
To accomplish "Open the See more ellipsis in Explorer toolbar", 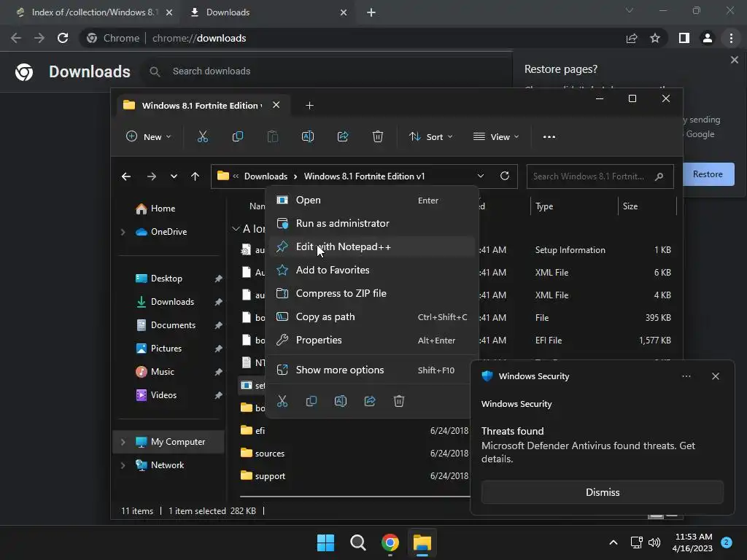I will pos(549,136).
